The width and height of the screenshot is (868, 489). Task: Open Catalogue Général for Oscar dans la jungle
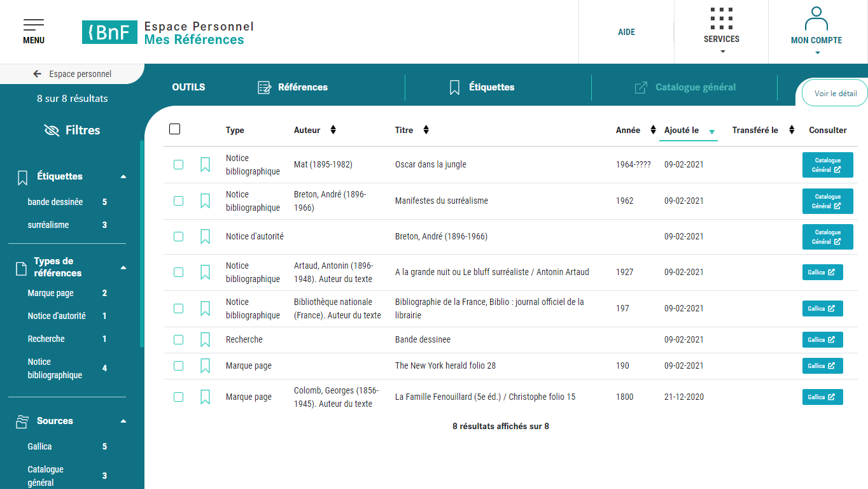pyautogui.click(x=827, y=165)
